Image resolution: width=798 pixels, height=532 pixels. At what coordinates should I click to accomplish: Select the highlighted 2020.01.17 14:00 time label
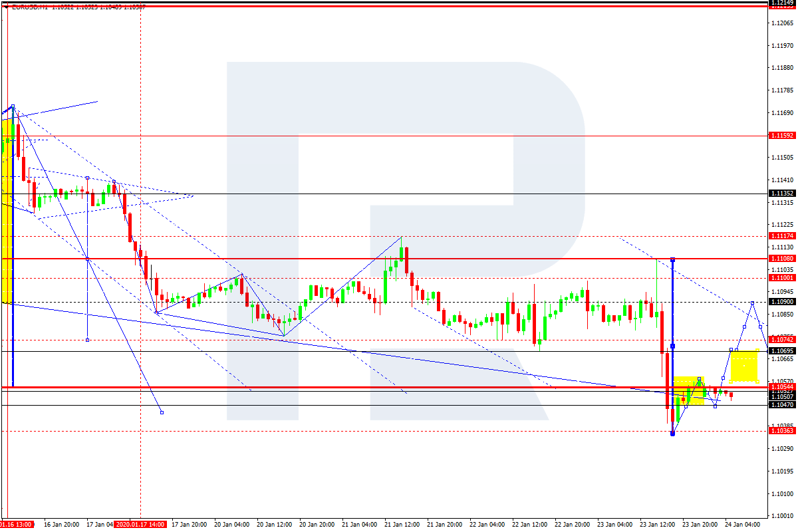[x=140, y=524]
